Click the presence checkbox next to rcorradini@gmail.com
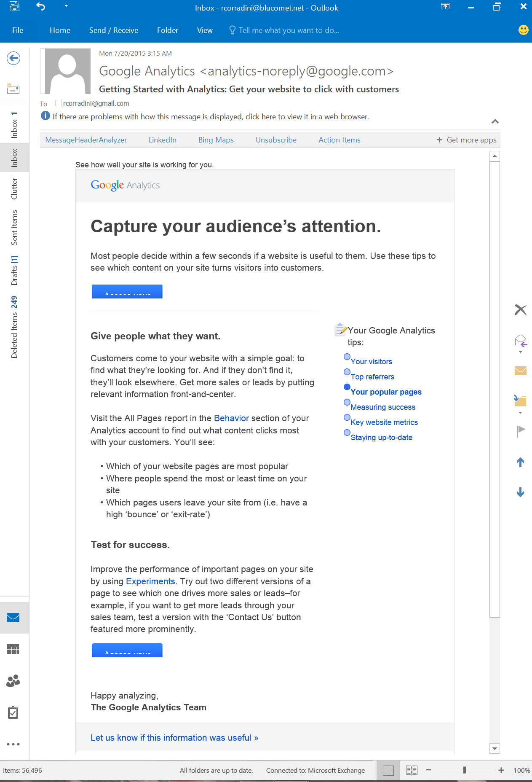Image resolution: width=532 pixels, height=782 pixels. tap(58, 103)
